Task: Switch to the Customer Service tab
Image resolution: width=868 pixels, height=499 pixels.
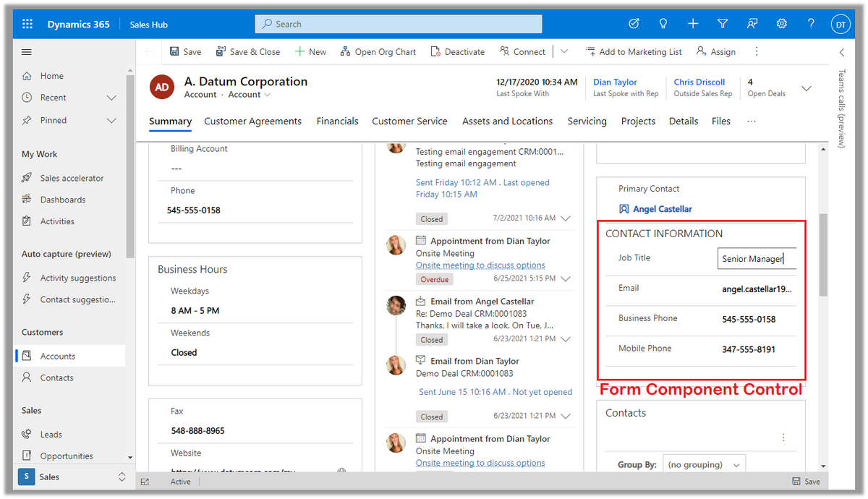Action: pos(409,121)
